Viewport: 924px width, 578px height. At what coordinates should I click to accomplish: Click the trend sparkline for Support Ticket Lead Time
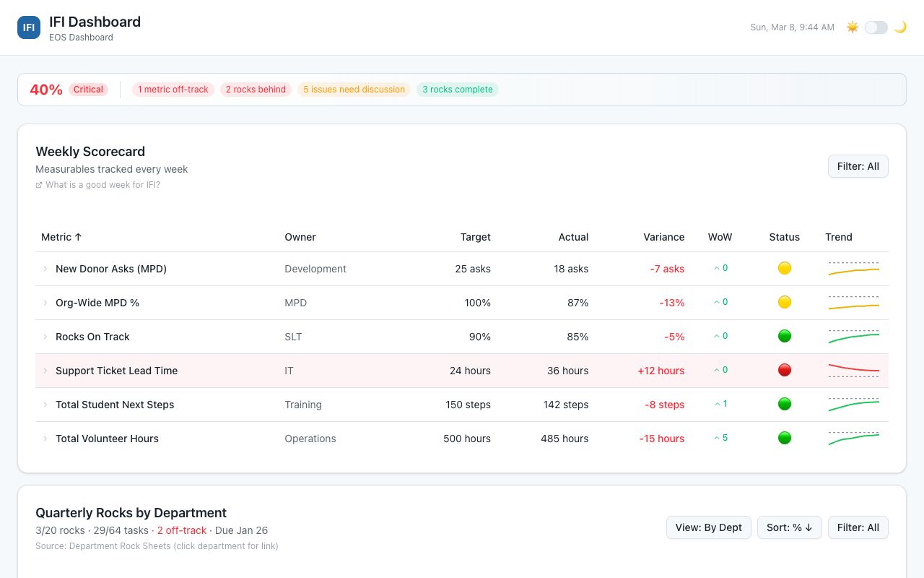854,370
